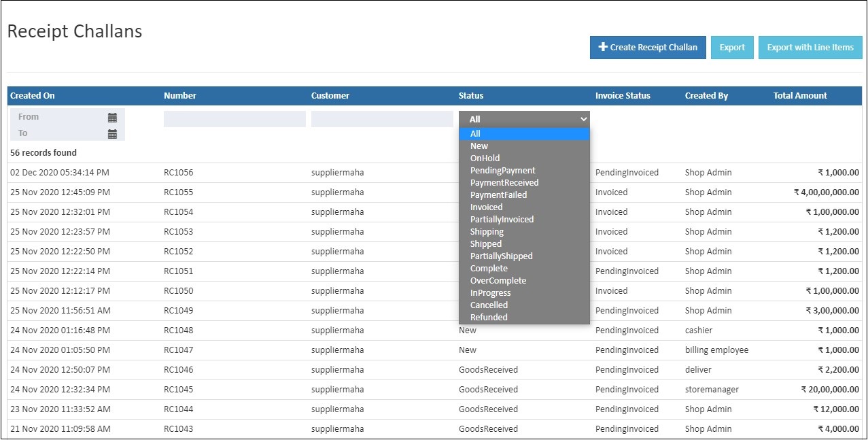Open receipt challan RC1053
Screen dimensions: 868x440
coord(179,232)
